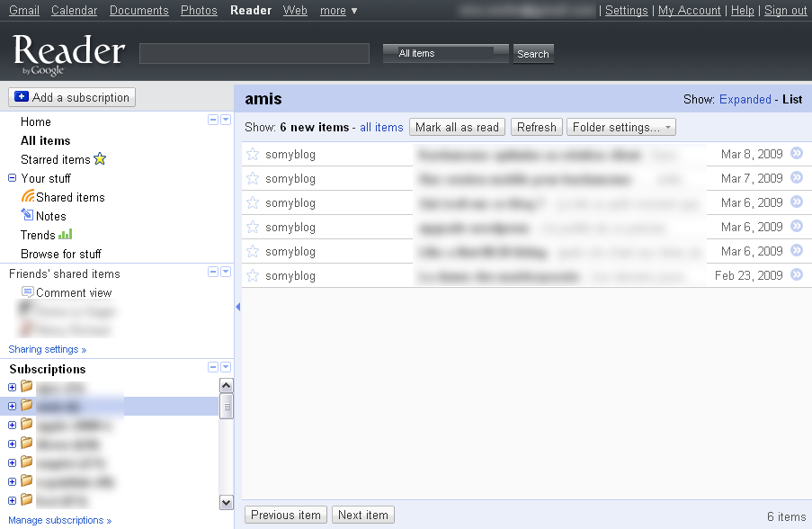Minimize the Home navigation section
Screen dimensions: 812x529
pyautogui.click(x=213, y=120)
